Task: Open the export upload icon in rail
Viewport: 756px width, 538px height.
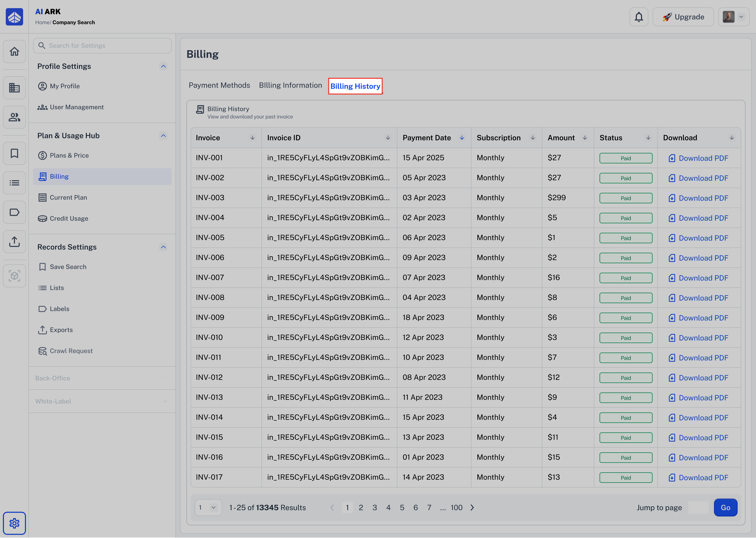Action: pyautogui.click(x=14, y=242)
